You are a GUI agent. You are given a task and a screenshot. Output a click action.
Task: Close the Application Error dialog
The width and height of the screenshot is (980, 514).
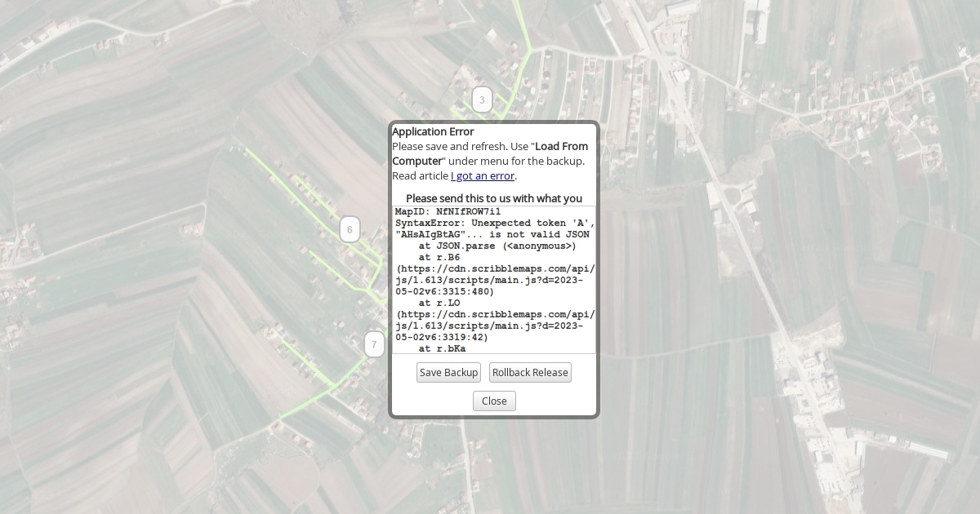point(494,401)
